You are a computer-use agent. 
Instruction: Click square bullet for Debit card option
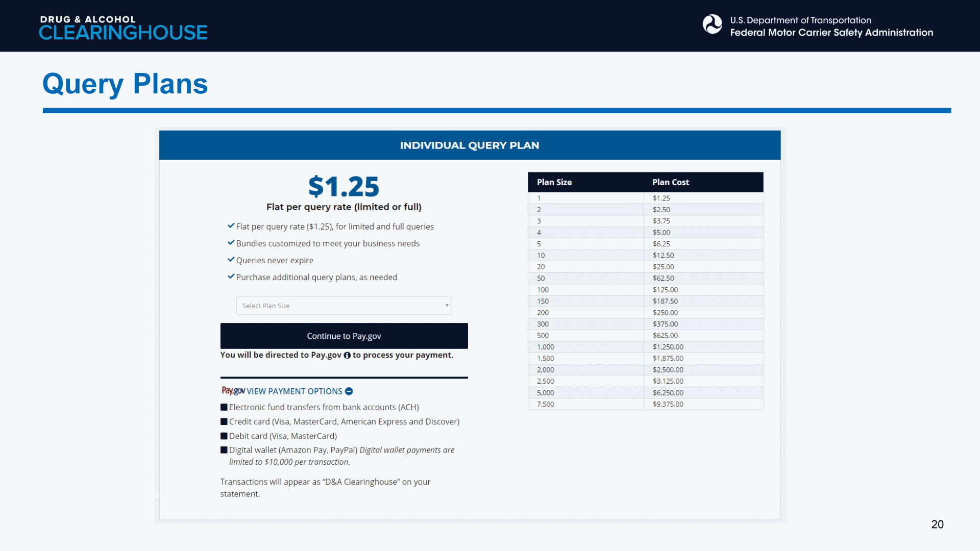point(224,436)
